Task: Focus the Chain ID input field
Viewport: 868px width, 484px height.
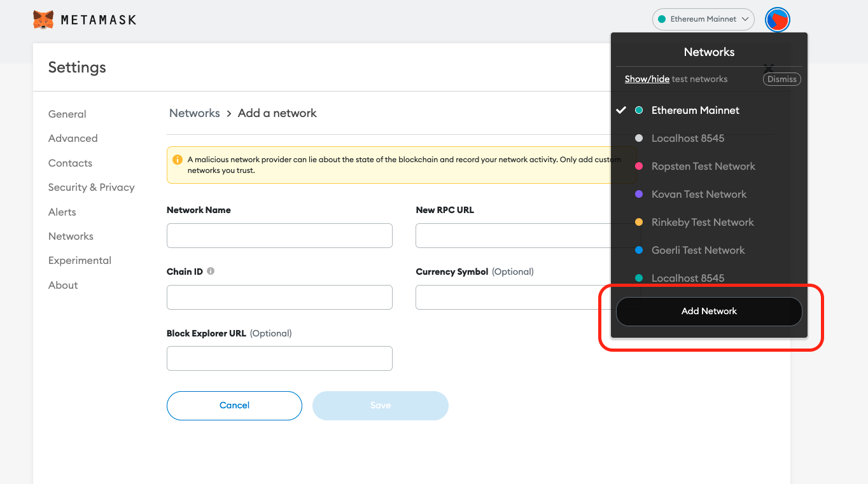Action: [279, 297]
